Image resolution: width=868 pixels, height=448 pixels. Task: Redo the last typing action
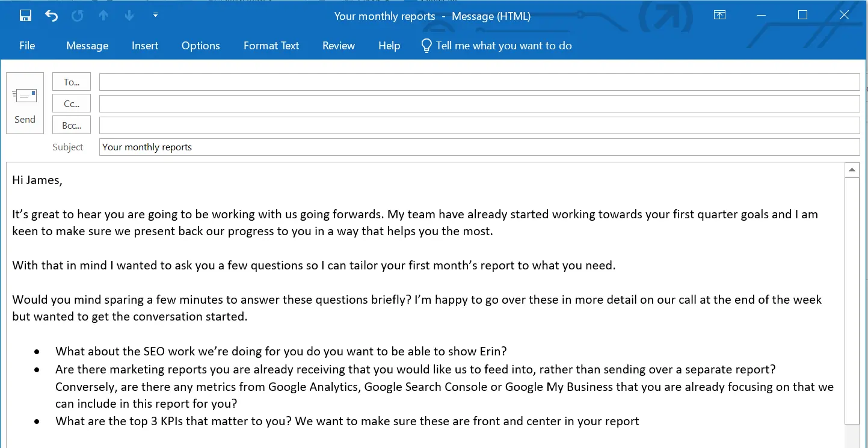[x=77, y=15]
